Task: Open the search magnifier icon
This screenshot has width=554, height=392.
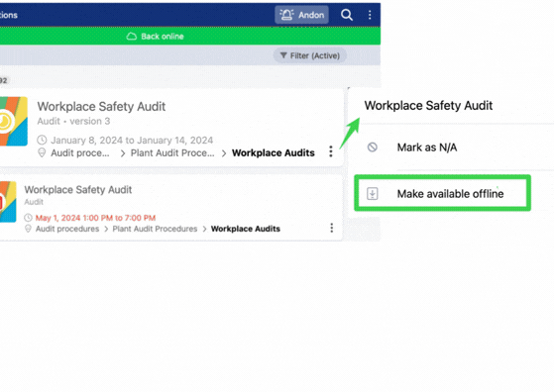Action: click(347, 15)
